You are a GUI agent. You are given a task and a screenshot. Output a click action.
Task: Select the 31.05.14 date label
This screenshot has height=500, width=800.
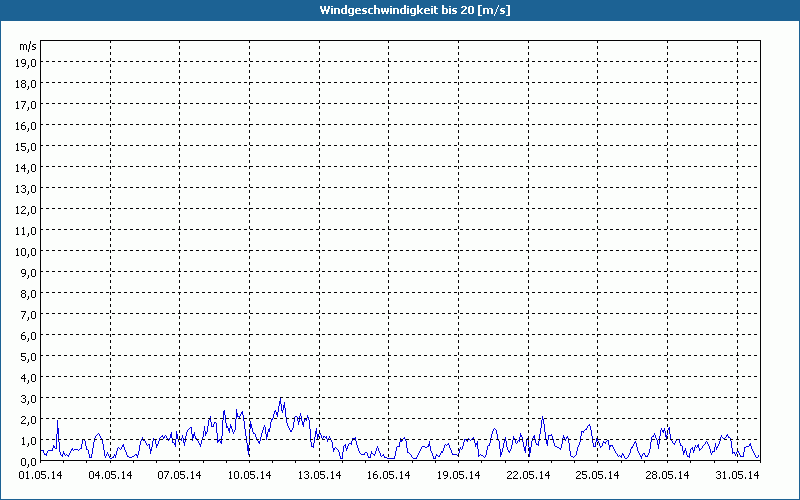737,475
